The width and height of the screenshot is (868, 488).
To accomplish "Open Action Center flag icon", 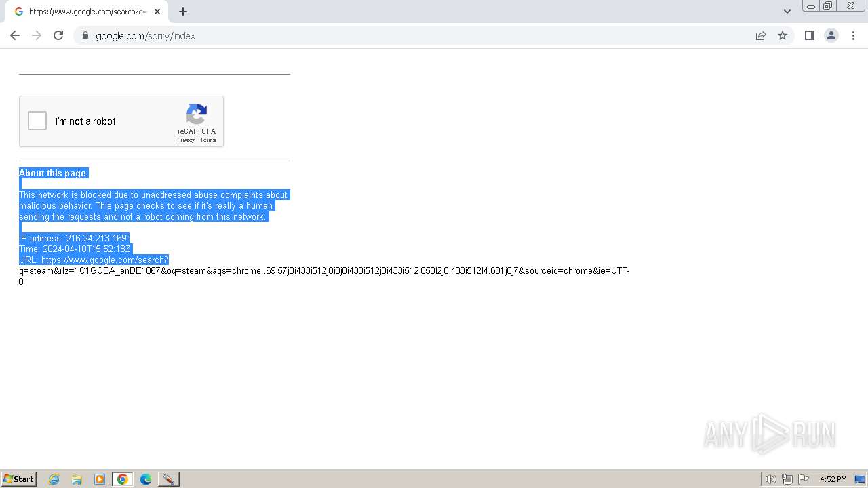I will [804, 479].
